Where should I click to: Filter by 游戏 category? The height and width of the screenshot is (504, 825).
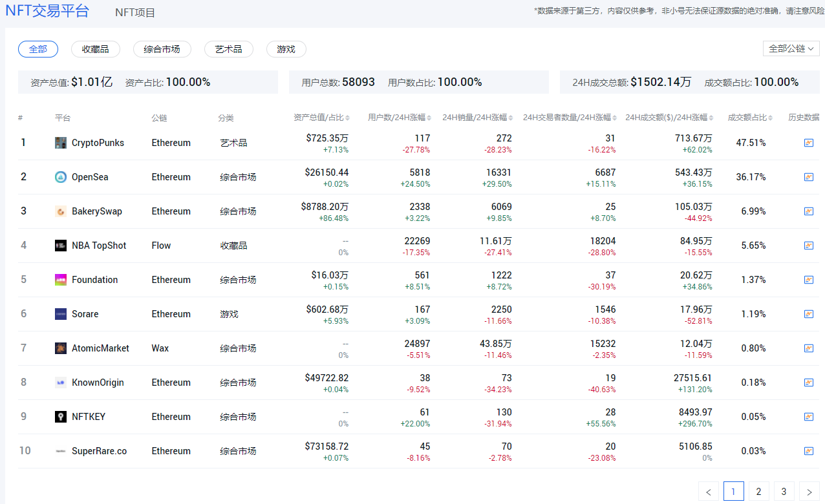286,49
